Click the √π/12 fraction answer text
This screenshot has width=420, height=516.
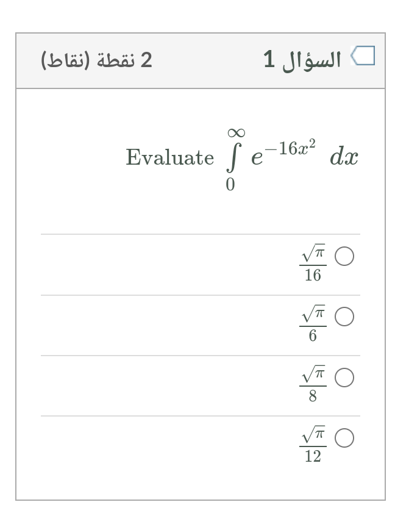pyautogui.click(x=313, y=444)
